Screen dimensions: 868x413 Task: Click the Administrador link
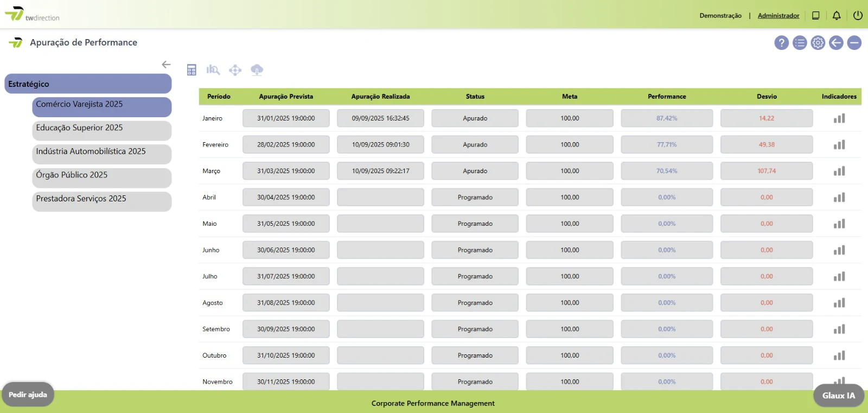778,16
